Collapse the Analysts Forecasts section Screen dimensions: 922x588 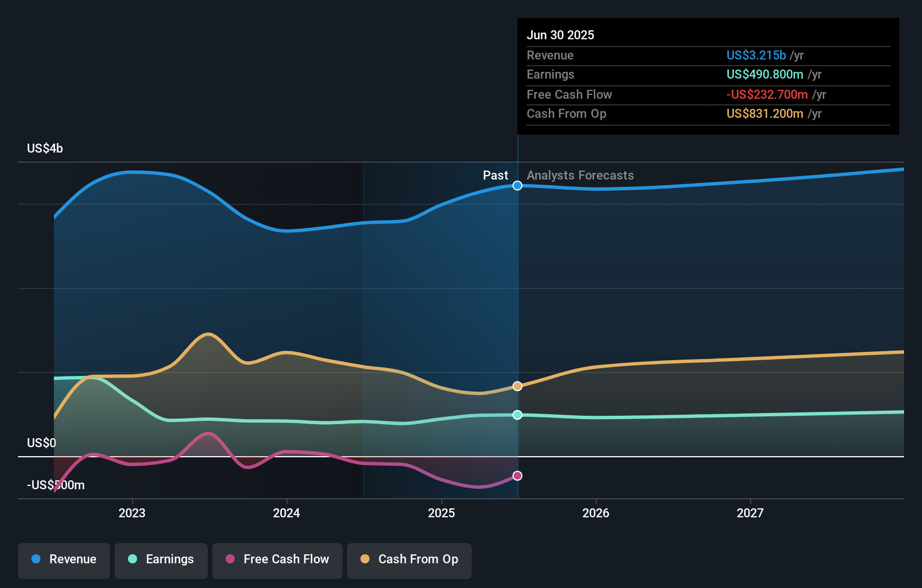pos(581,176)
